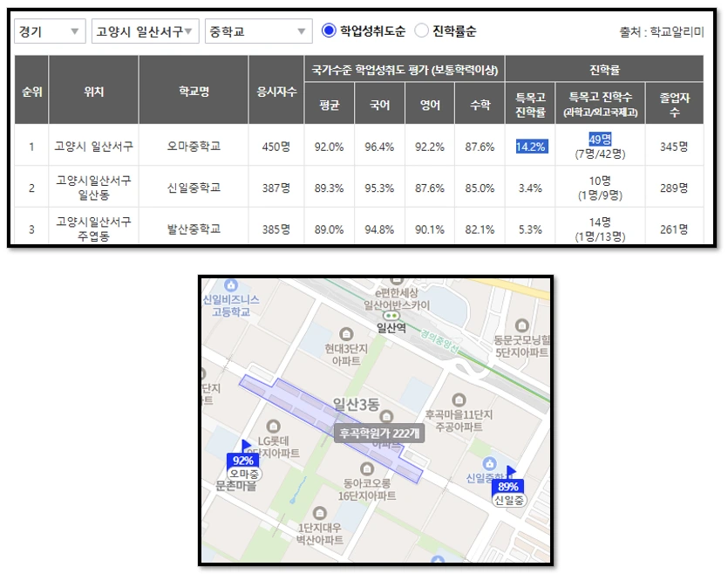Click the 동문굿모닝힐 5단지아파트 map pin

tap(522, 325)
